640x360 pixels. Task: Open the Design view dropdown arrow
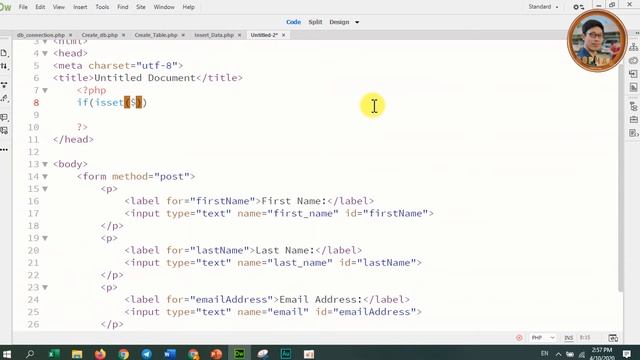click(x=357, y=22)
